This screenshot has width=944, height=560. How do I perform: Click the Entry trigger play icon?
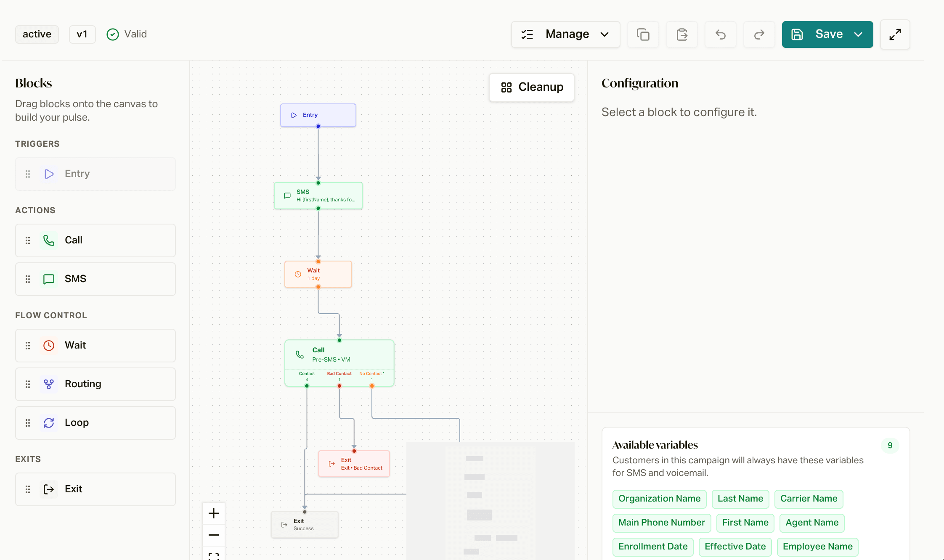pos(49,174)
